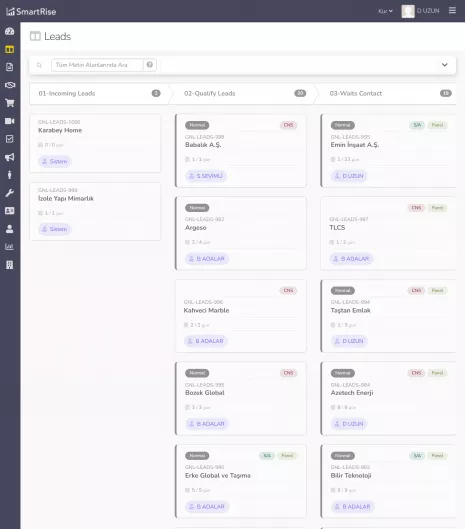Image resolution: width=465 pixels, height=529 pixels.
Task: Click B ADALAR tag on TLCS card
Action: 351,259
